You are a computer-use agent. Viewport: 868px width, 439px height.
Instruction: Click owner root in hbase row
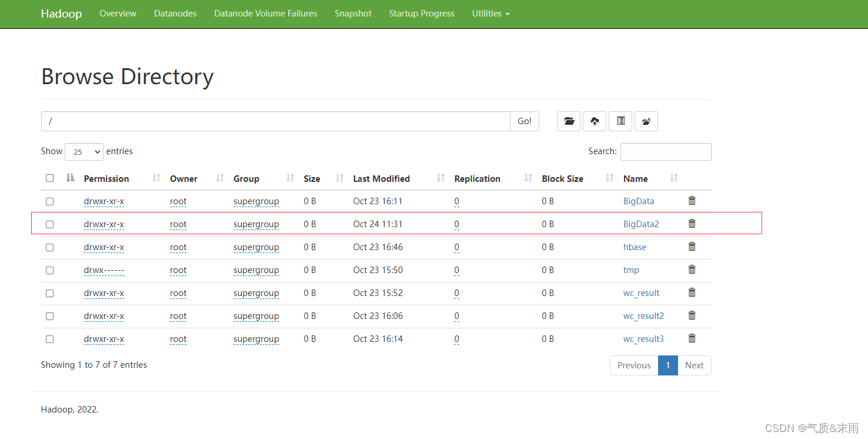click(x=178, y=247)
